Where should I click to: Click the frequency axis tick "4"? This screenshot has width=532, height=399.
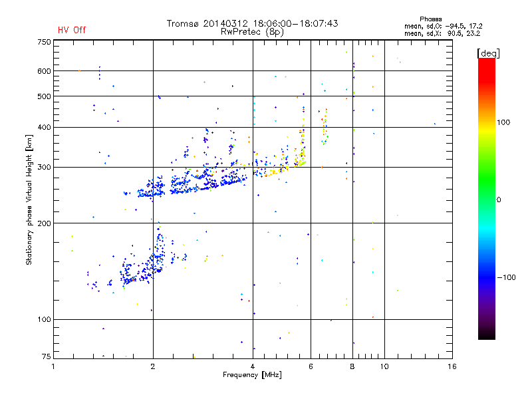point(253,366)
